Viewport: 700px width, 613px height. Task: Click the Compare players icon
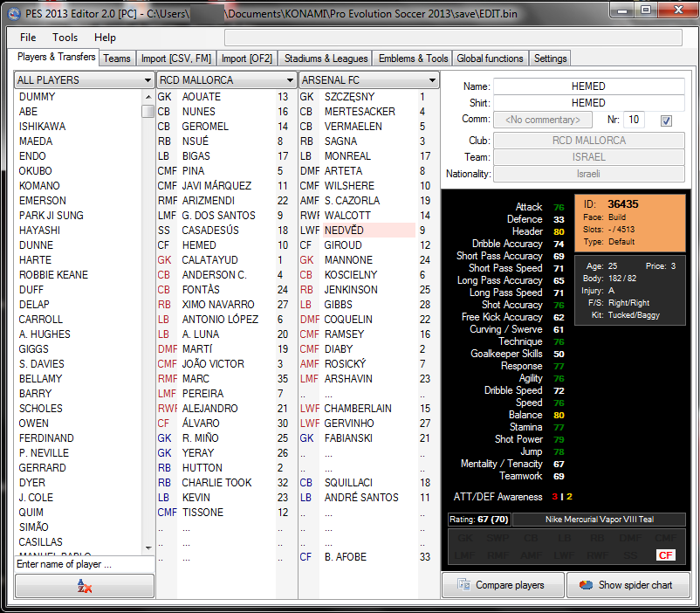point(464,584)
